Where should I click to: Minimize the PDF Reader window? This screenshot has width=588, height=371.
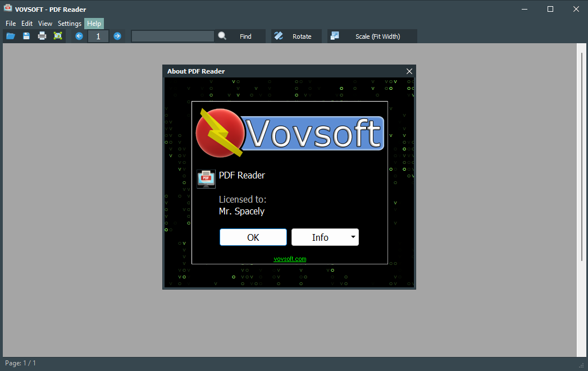(525, 9)
